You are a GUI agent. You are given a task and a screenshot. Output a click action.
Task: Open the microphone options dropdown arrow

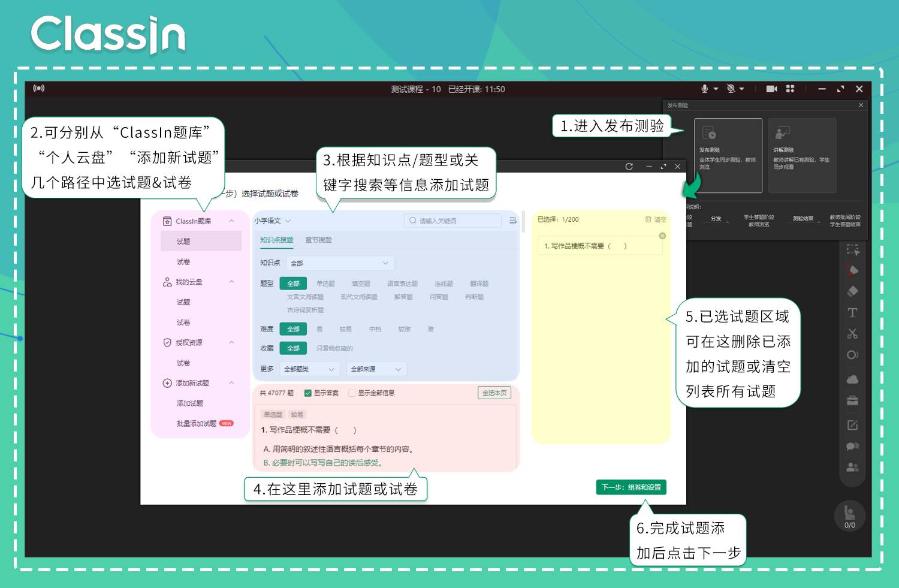716,89
